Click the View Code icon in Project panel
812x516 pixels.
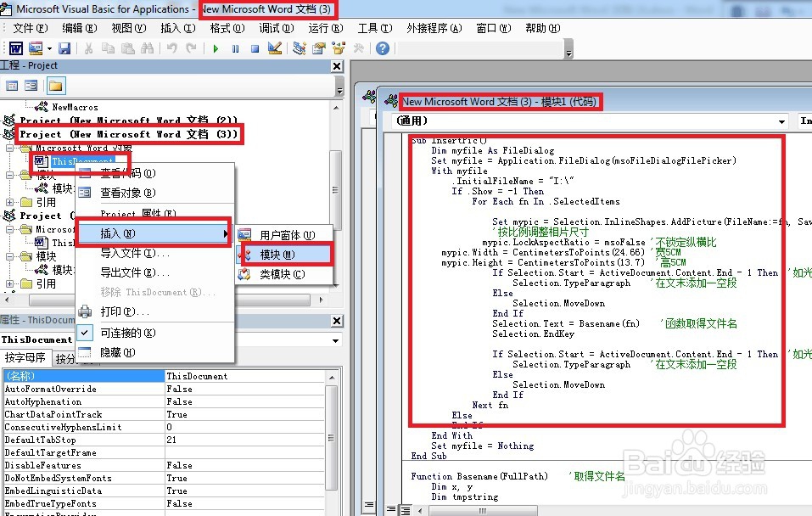pos(12,86)
